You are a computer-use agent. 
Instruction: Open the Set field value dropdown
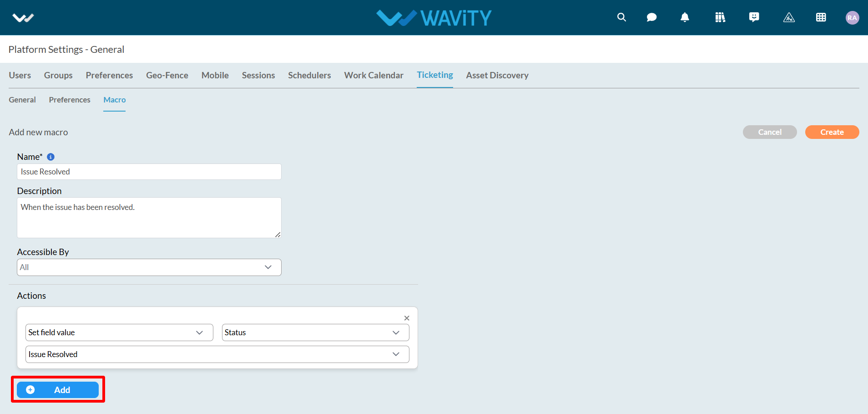coord(119,332)
